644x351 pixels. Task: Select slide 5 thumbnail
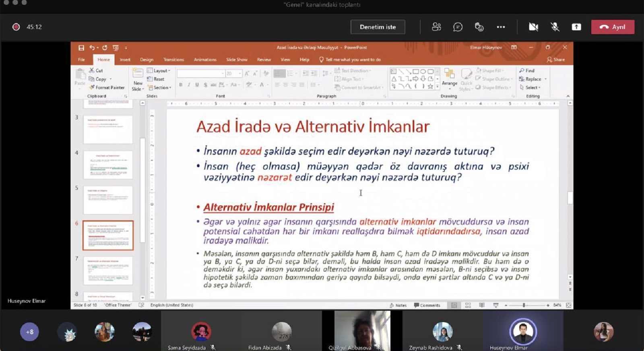(108, 200)
